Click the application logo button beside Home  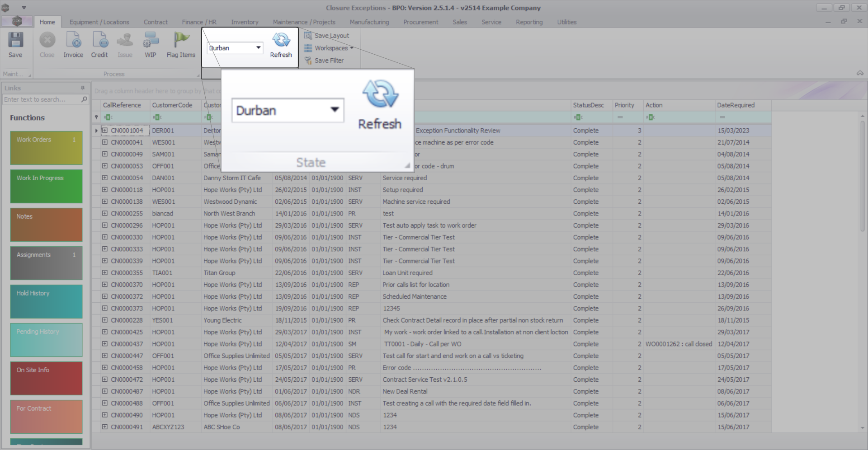coord(17,21)
